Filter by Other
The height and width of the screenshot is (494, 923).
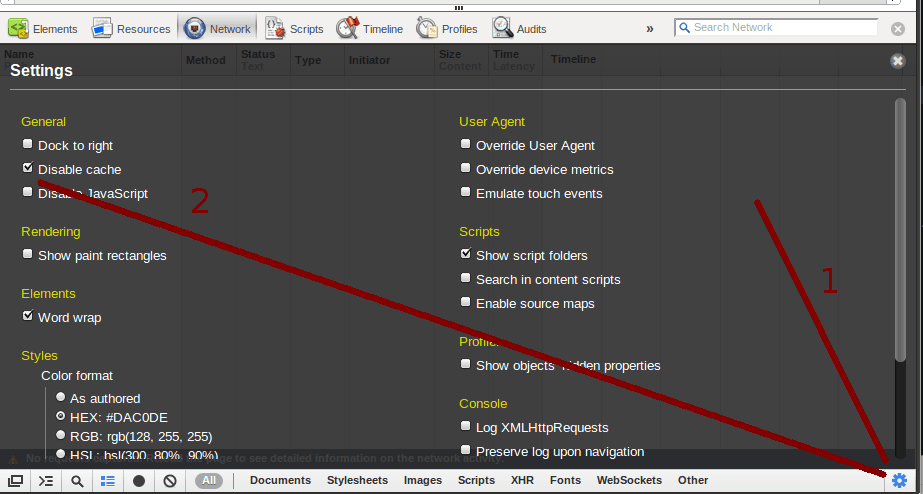tap(693, 480)
